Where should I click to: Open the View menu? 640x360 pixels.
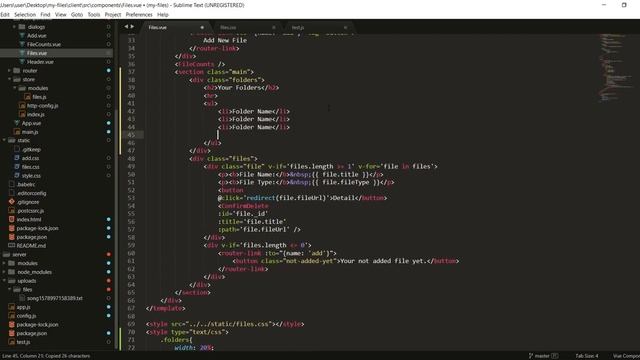pos(60,14)
